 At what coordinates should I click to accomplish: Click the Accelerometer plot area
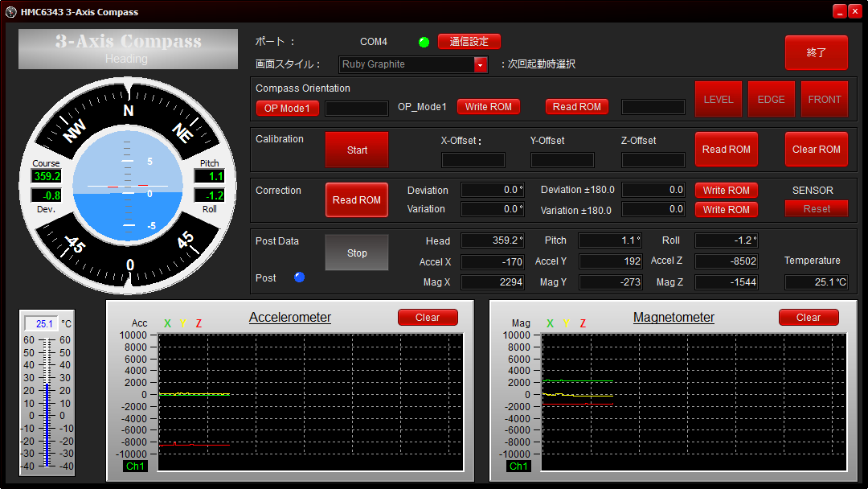pos(310,403)
